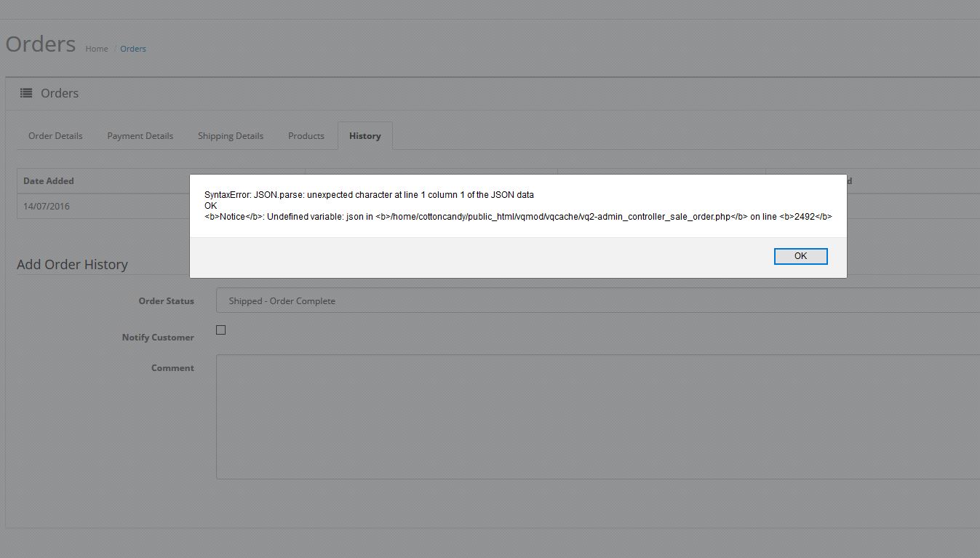The width and height of the screenshot is (980, 558).
Task: Dismiss the error dialog with OK
Action: click(x=800, y=256)
